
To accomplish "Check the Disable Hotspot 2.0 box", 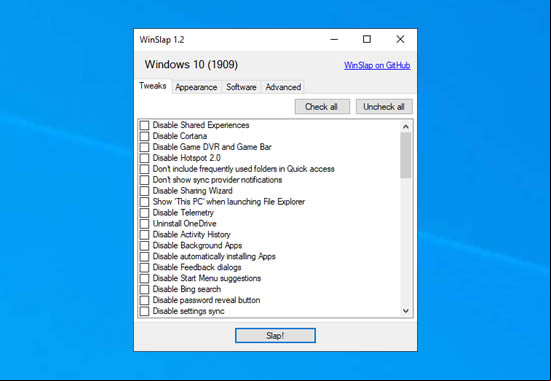I will pos(144,158).
